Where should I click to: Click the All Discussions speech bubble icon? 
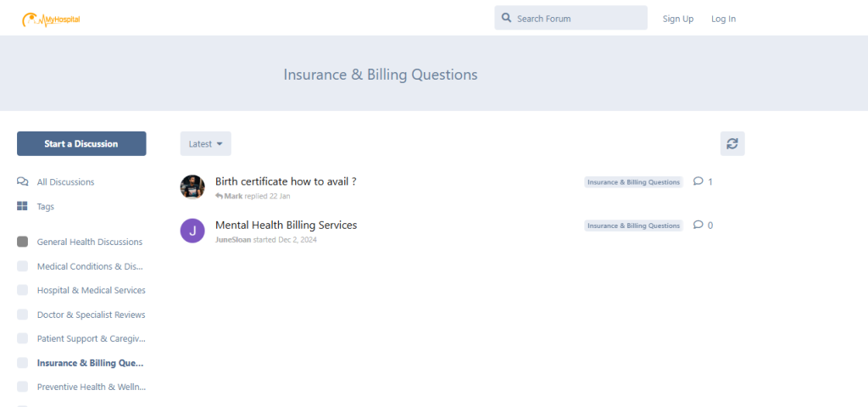(x=22, y=181)
